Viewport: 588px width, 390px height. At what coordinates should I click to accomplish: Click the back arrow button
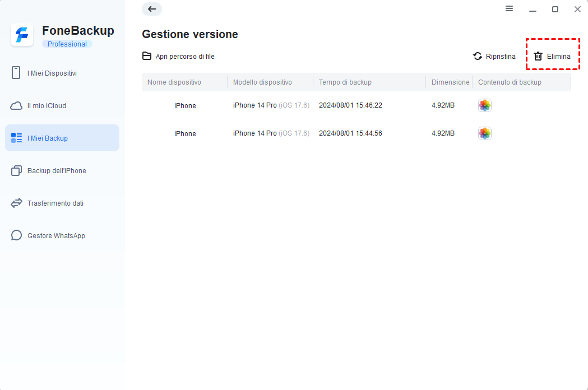pyautogui.click(x=152, y=9)
